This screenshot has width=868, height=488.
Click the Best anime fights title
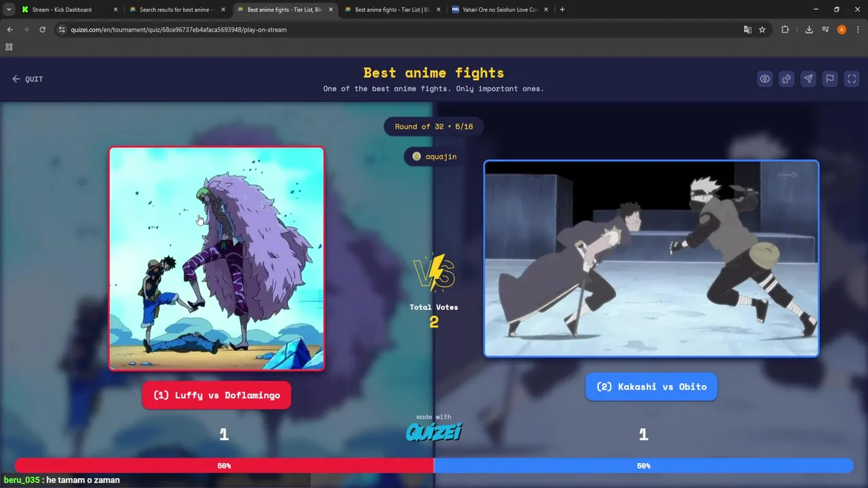coord(434,73)
